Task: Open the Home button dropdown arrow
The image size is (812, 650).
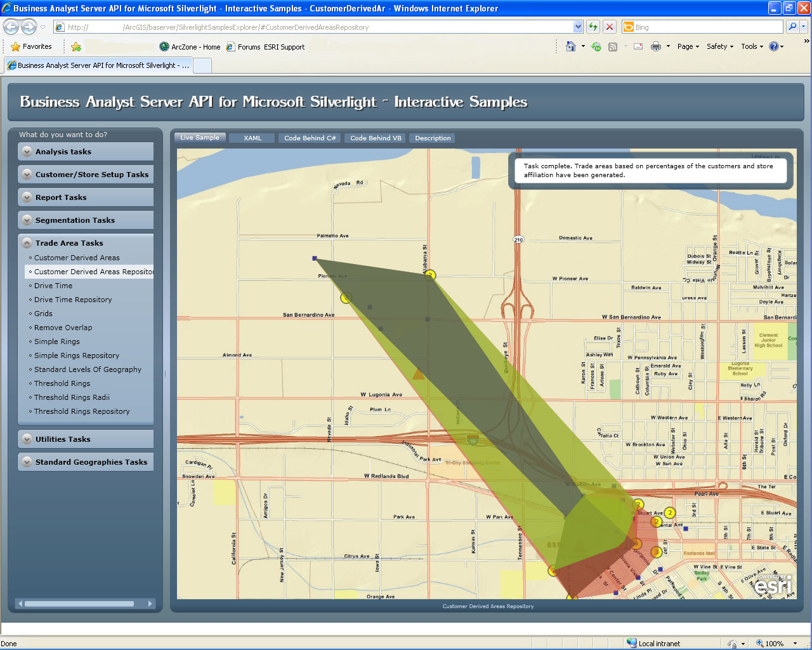Action: (583, 46)
